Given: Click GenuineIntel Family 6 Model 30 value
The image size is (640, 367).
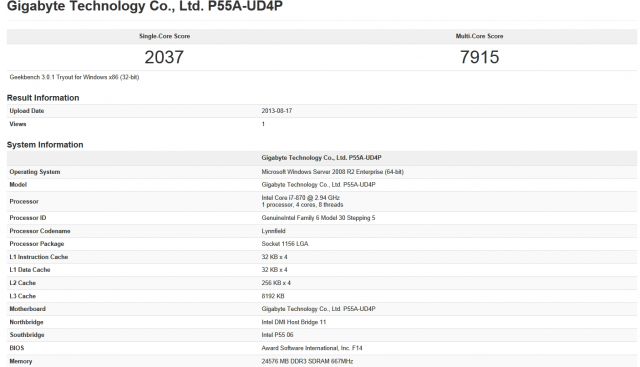Looking at the screenshot, I should coord(318,218).
